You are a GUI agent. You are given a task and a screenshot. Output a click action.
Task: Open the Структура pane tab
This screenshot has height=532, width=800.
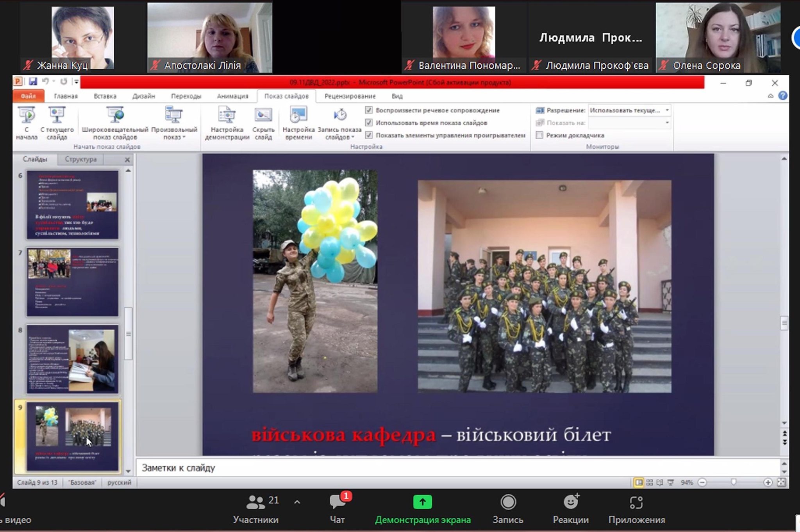(80, 159)
